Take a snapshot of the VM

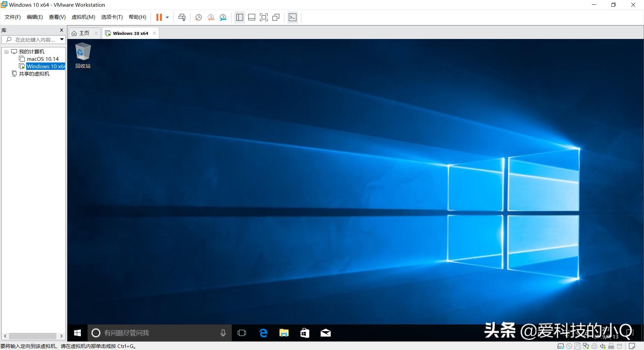tap(198, 17)
